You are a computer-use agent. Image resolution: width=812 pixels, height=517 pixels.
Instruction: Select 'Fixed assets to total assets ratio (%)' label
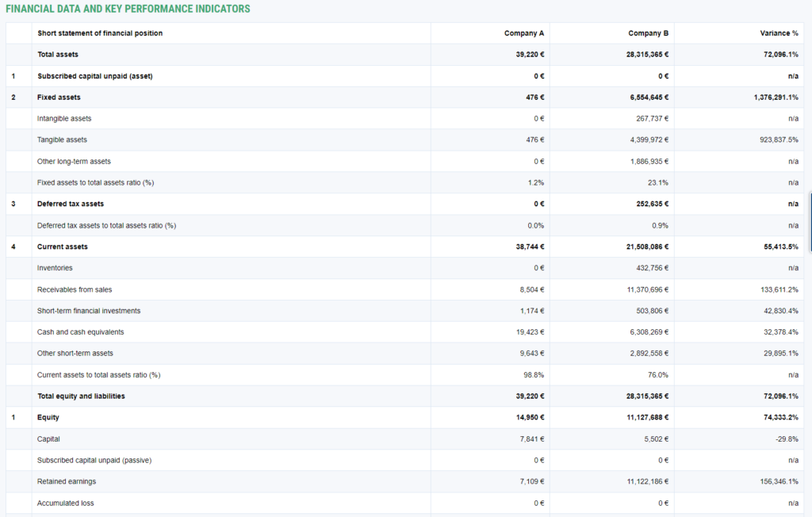coord(95,183)
